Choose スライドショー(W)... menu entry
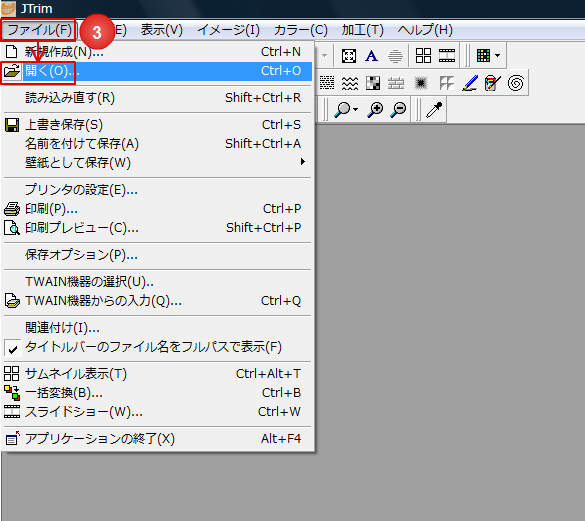 157,412
